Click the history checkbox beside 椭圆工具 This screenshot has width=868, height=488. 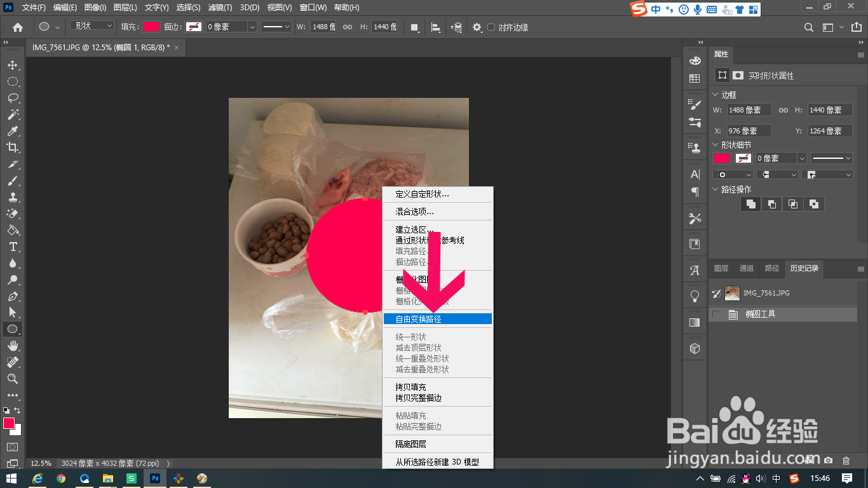(x=716, y=313)
